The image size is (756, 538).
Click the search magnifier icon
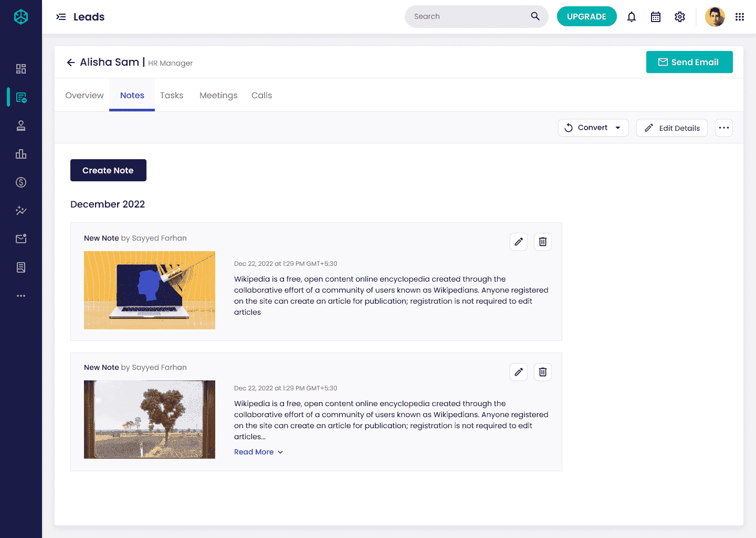click(x=535, y=16)
